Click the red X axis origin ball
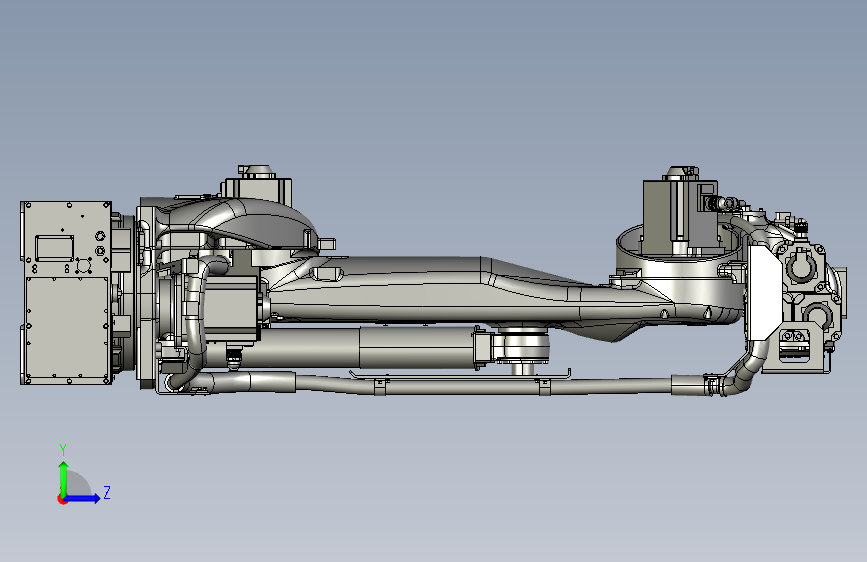Screen dimensions: 867x562 coord(62,499)
